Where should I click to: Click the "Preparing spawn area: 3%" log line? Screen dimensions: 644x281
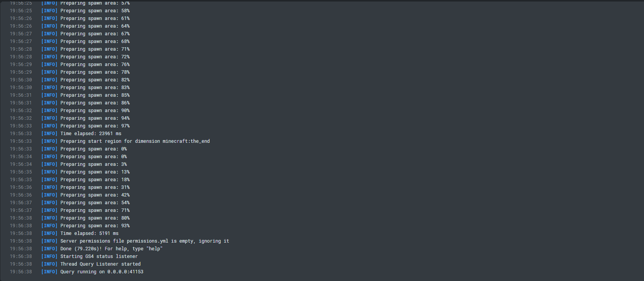tap(93, 164)
